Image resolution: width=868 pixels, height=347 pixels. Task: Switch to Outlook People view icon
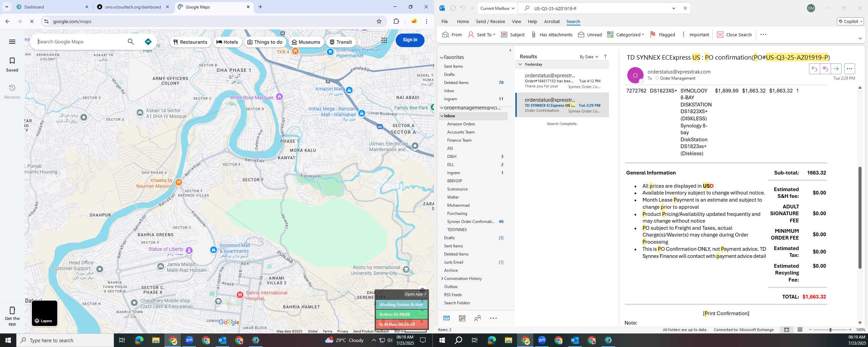click(x=477, y=318)
